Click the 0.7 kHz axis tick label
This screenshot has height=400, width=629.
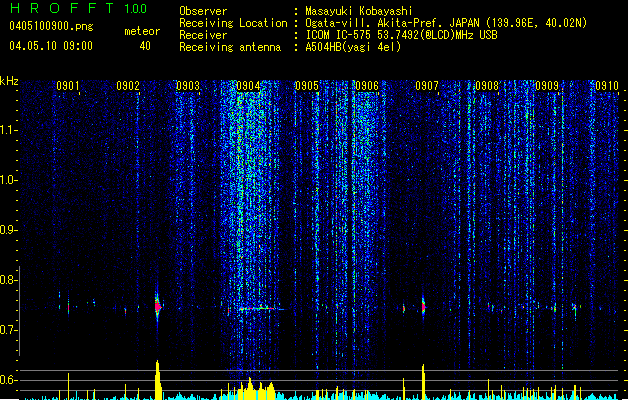click(8, 330)
